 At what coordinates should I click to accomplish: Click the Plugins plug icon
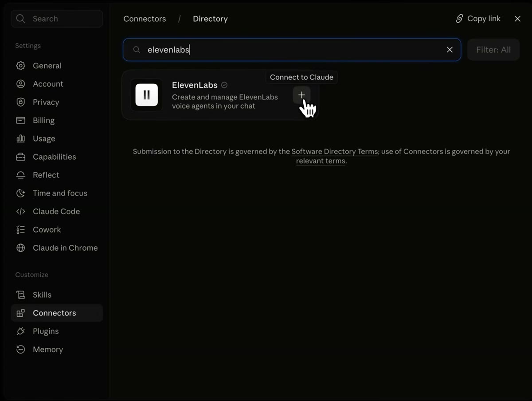(20, 331)
